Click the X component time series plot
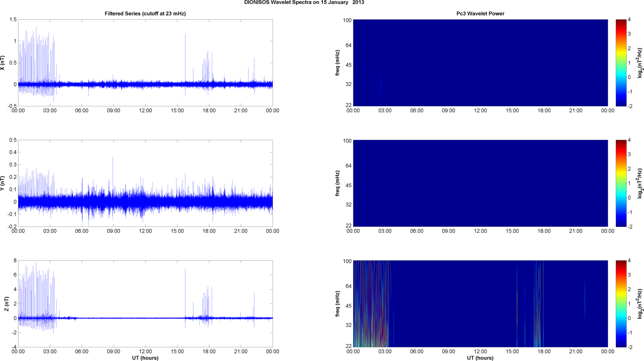Viewport: 644px width, 361px height. click(x=145, y=63)
